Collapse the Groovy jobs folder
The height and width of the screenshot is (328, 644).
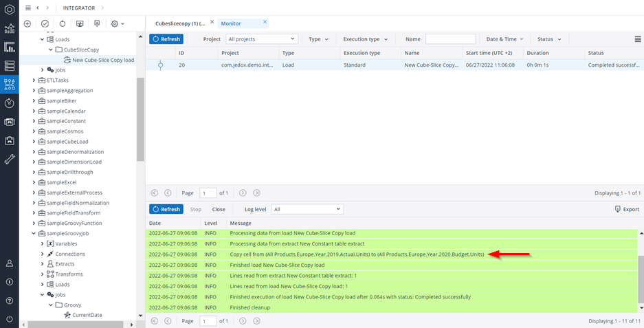50,305
